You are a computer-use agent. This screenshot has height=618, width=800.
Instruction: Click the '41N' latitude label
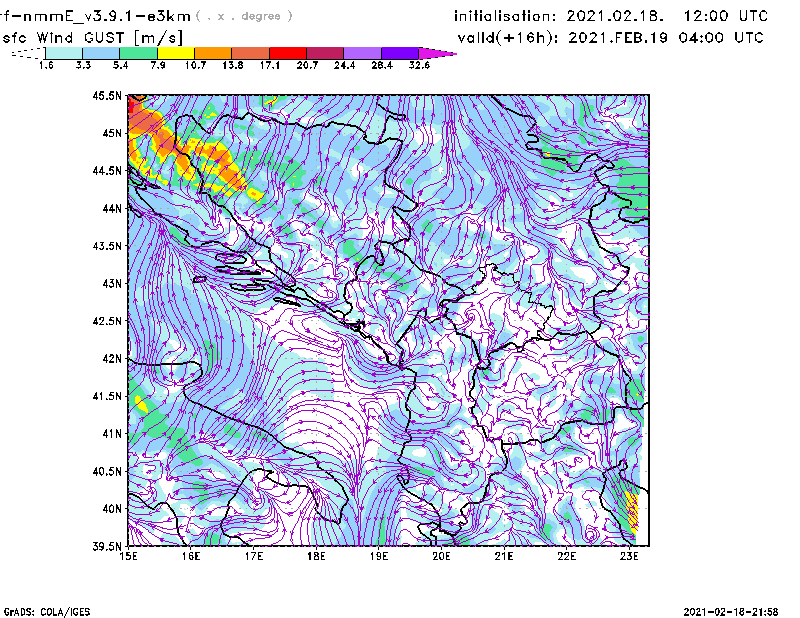pyautogui.click(x=112, y=433)
